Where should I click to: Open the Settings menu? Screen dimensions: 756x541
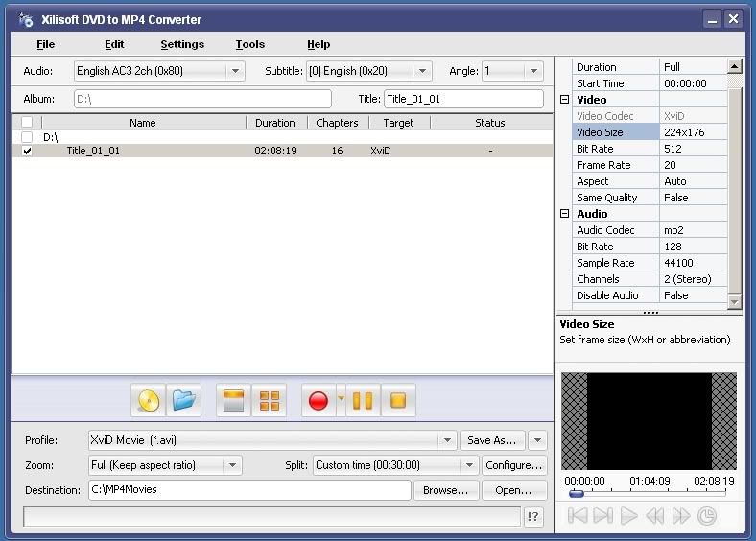point(182,44)
